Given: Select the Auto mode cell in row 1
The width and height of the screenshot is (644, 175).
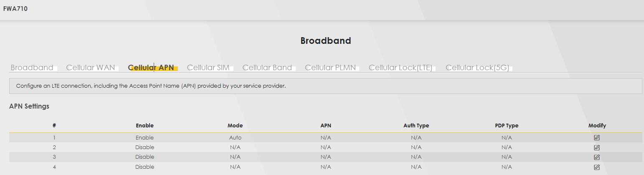Looking at the screenshot, I should click(235, 138).
